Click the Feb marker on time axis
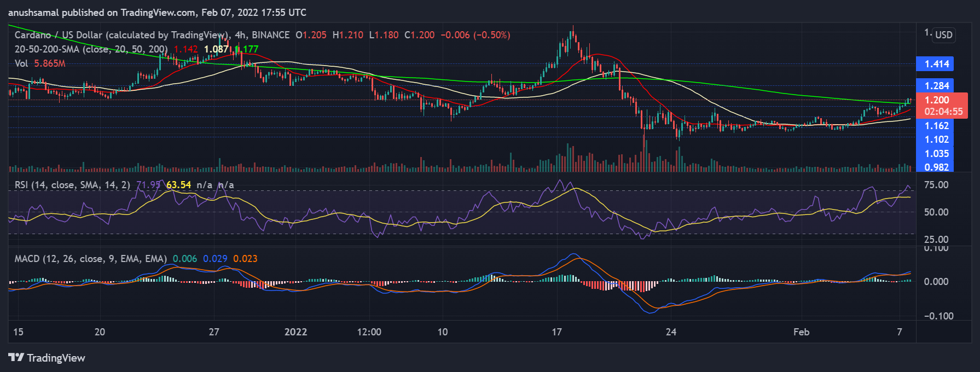980x372 pixels. pyautogui.click(x=801, y=332)
